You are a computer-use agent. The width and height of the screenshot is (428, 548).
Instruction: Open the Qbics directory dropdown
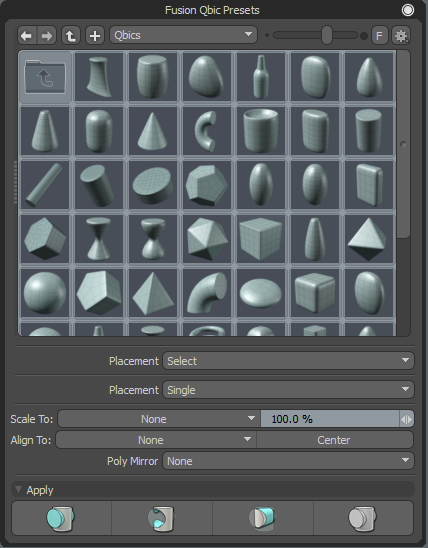pos(183,35)
